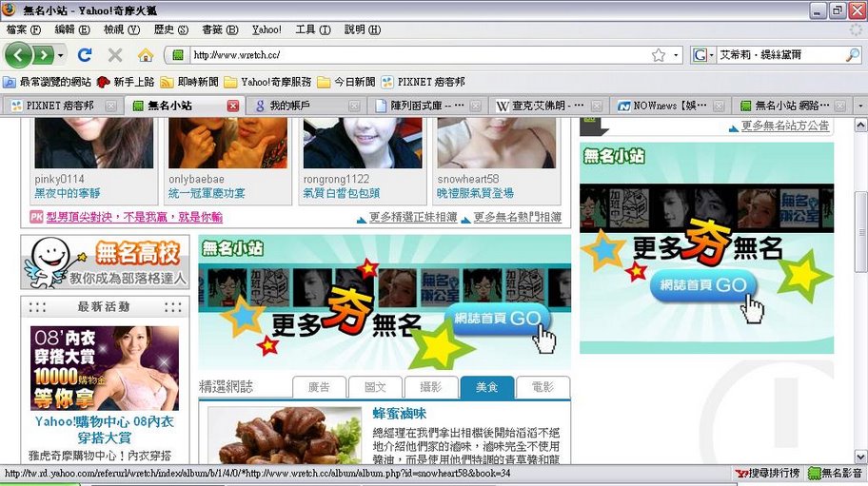Open pinky0114's album 黑夜中的寧靜
Viewport: 868px width, 486px height.
pyautogui.click(x=68, y=193)
